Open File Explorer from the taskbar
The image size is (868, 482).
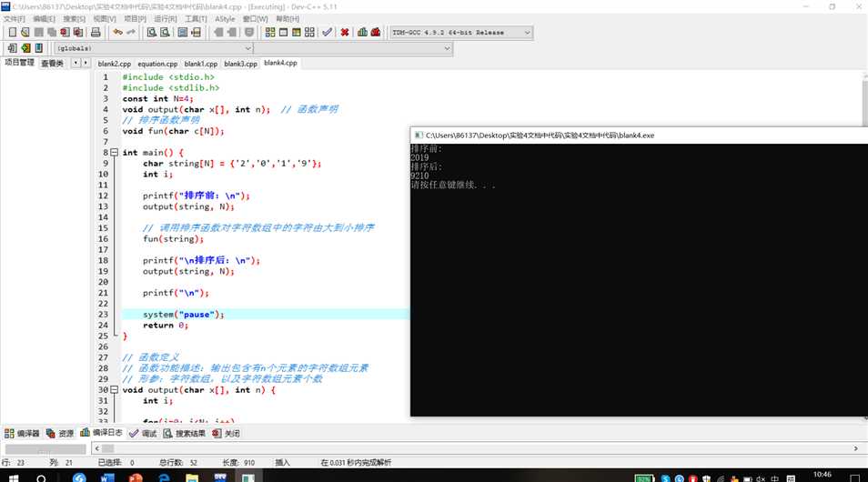[192, 477]
